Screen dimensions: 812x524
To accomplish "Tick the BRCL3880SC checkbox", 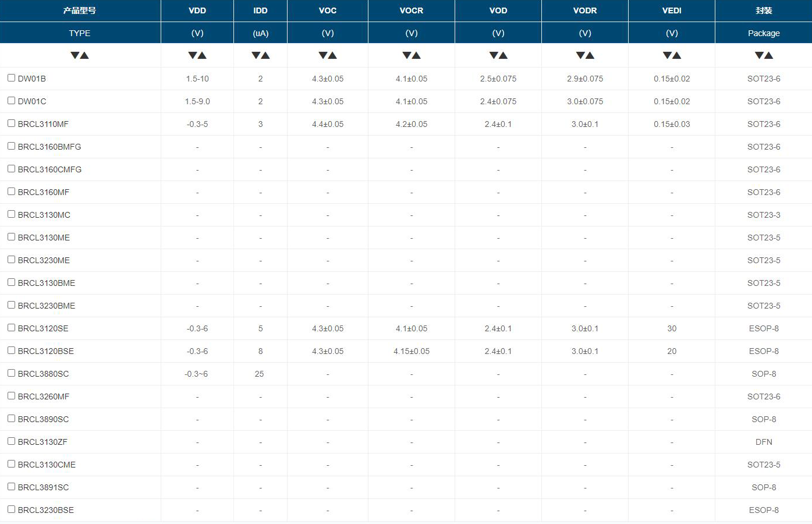I will (11, 373).
